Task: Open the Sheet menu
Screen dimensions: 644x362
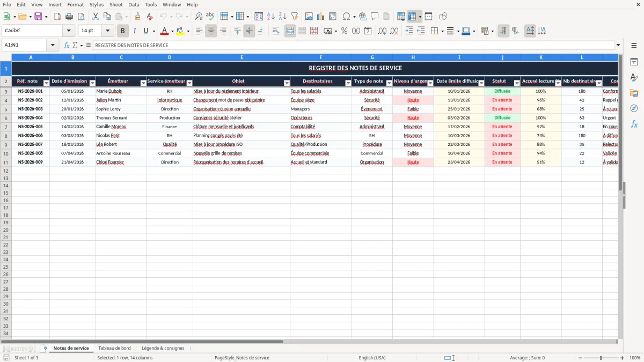Action: click(116, 4)
